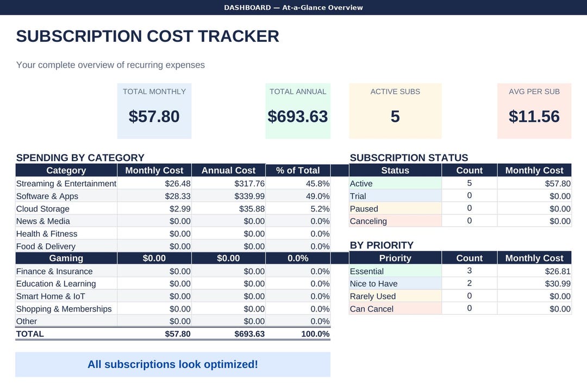
Task: Click the 5.2% of total cell
Action: click(298, 209)
